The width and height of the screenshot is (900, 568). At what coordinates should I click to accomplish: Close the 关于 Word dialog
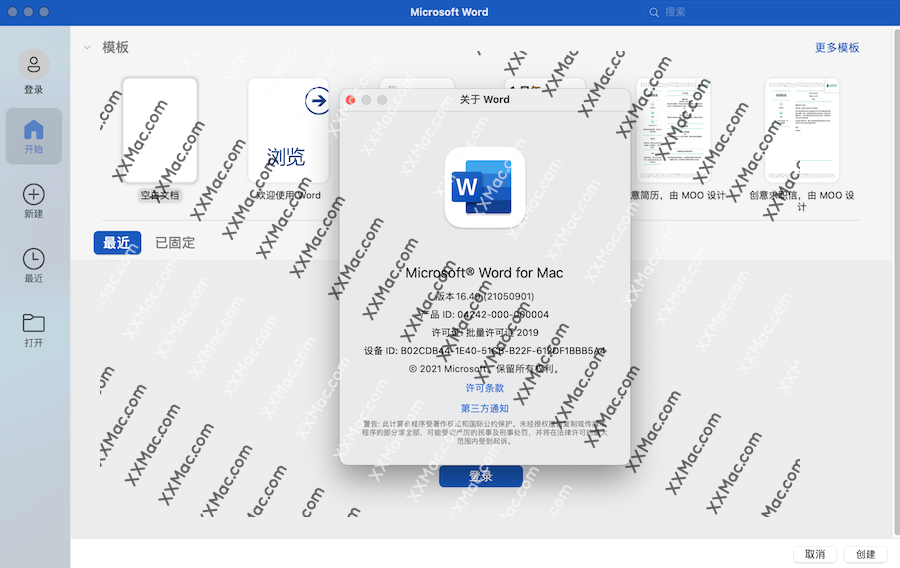pyautogui.click(x=351, y=100)
